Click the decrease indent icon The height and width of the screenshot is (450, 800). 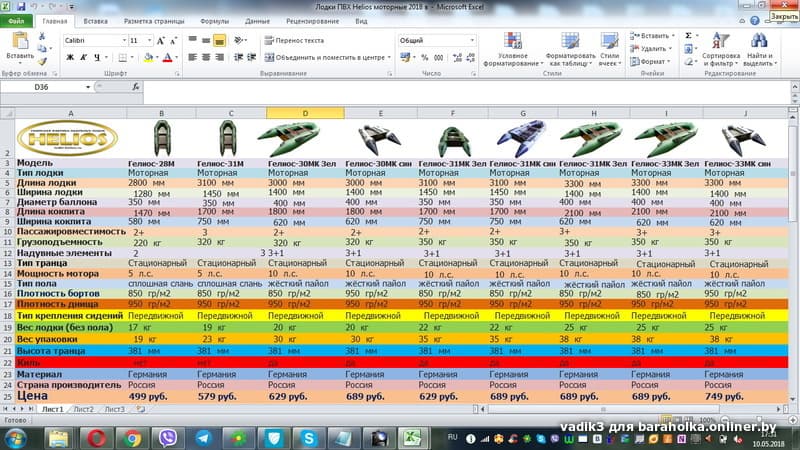pyautogui.click(x=238, y=57)
